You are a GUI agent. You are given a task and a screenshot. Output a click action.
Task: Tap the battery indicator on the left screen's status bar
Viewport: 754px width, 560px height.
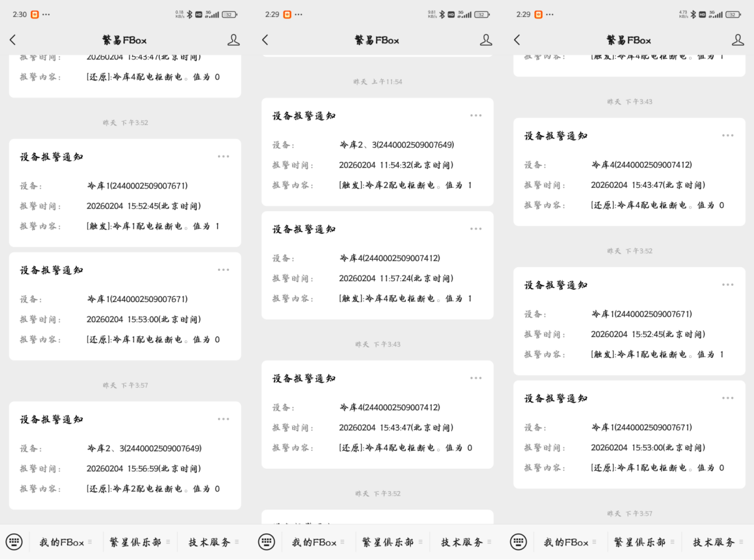point(230,14)
